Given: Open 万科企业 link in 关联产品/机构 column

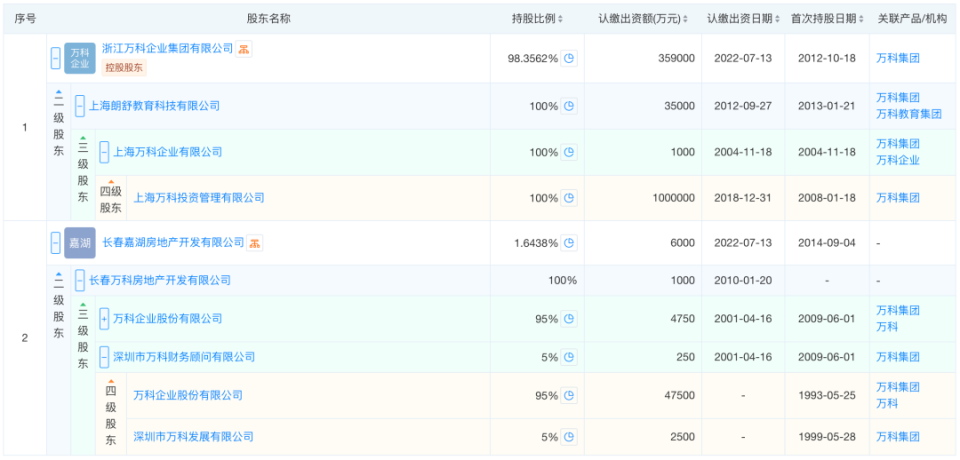Looking at the screenshot, I should pos(898,160).
